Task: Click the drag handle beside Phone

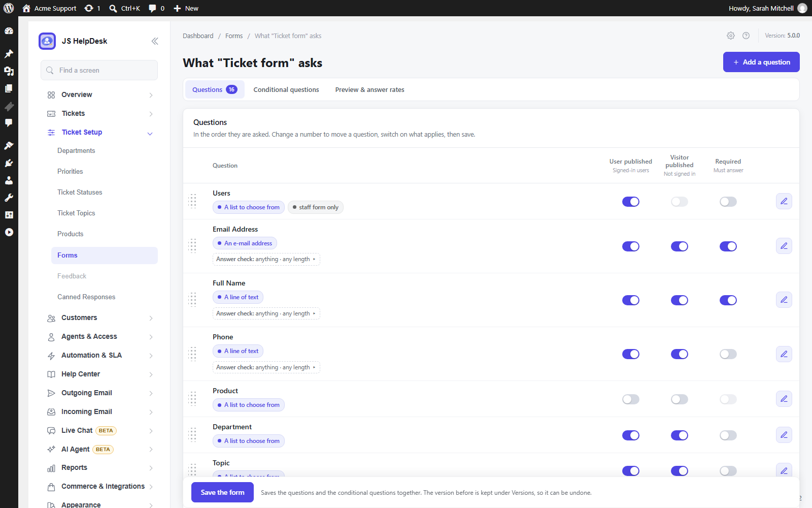Action: [193, 354]
